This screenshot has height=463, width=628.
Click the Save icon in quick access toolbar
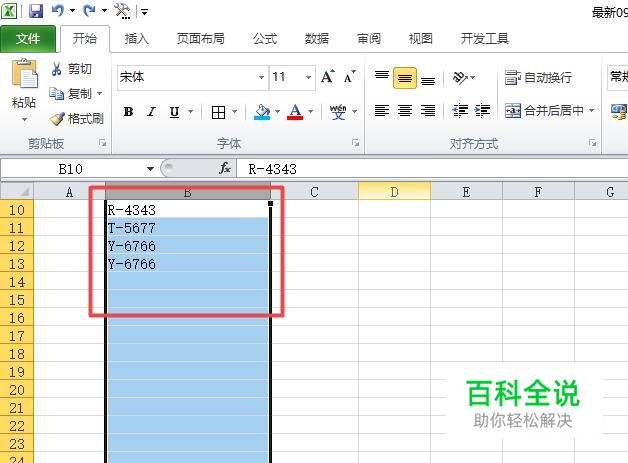pos(36,11)
